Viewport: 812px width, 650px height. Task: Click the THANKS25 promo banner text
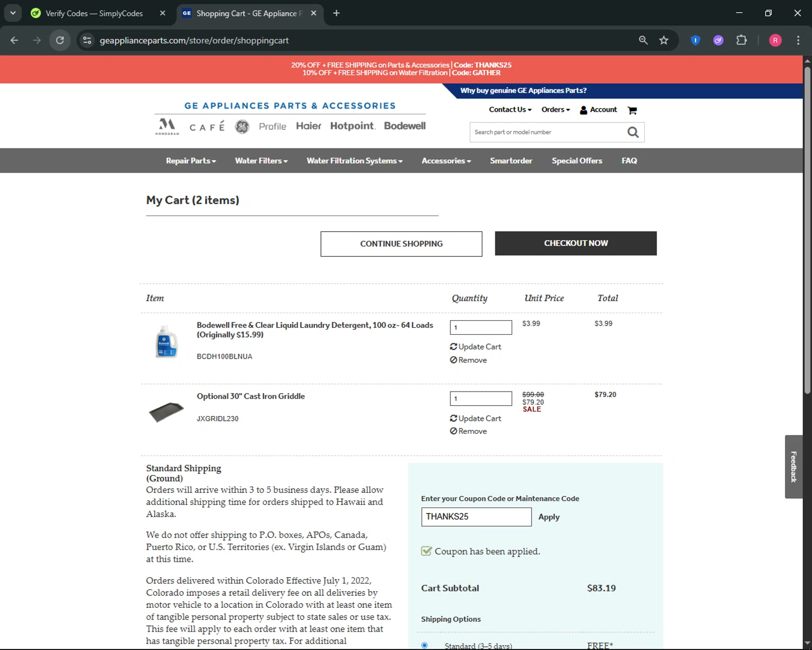[x=401, y=65]
